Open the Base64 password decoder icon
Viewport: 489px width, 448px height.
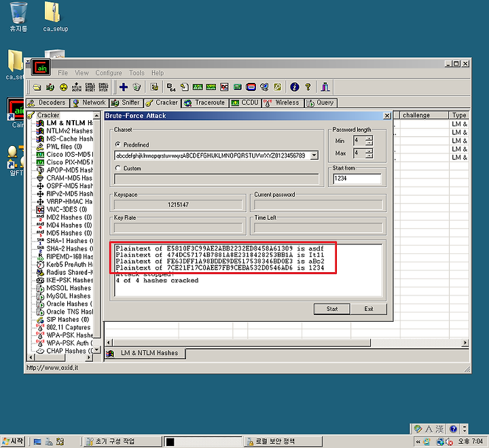coord(171,87)
